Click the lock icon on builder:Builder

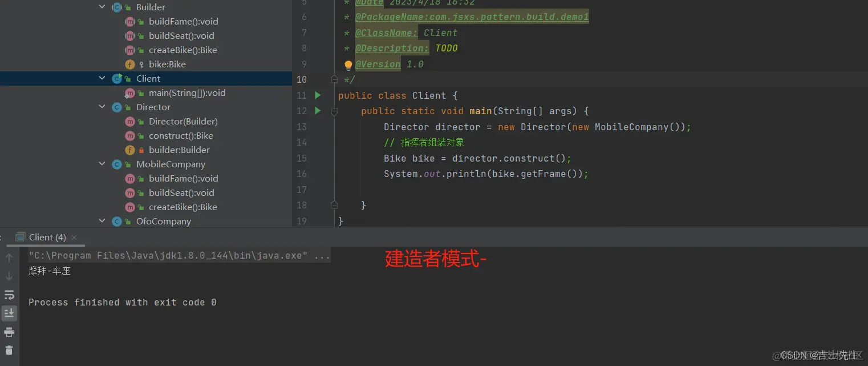pyautogui.click(x=141, y=150)
